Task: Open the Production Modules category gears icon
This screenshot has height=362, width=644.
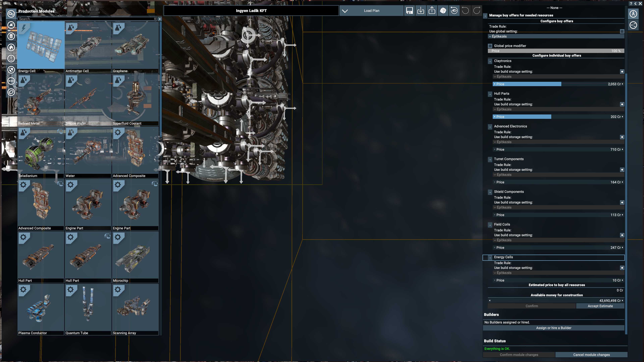Action: tap(11, 14)
